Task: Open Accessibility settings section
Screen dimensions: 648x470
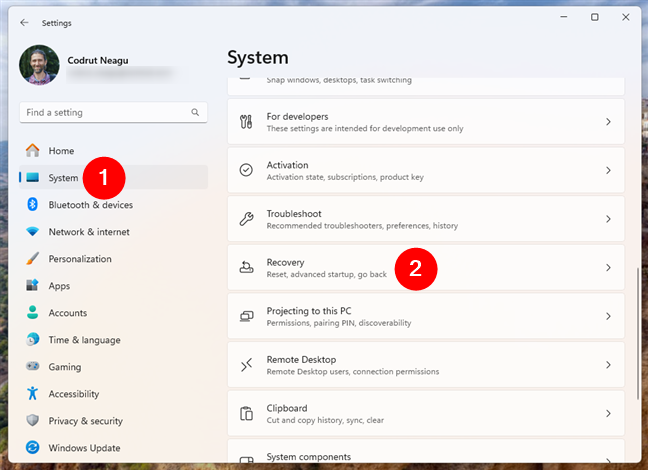Action: click(113, 394)
